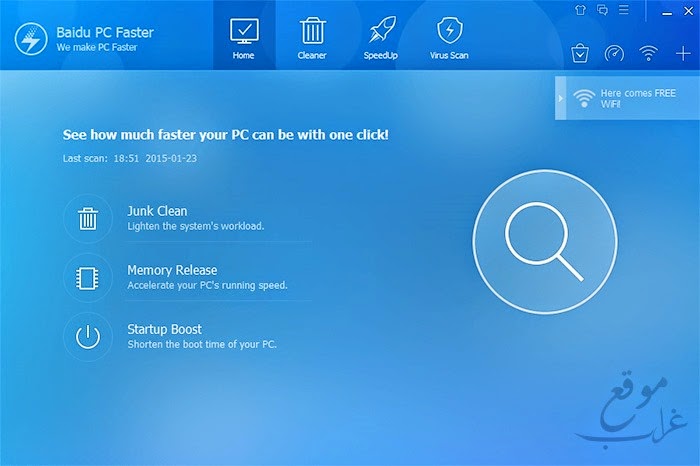Start the scan with the magnifier button
This screenshot has height=466, width=700.
[545, 241]
